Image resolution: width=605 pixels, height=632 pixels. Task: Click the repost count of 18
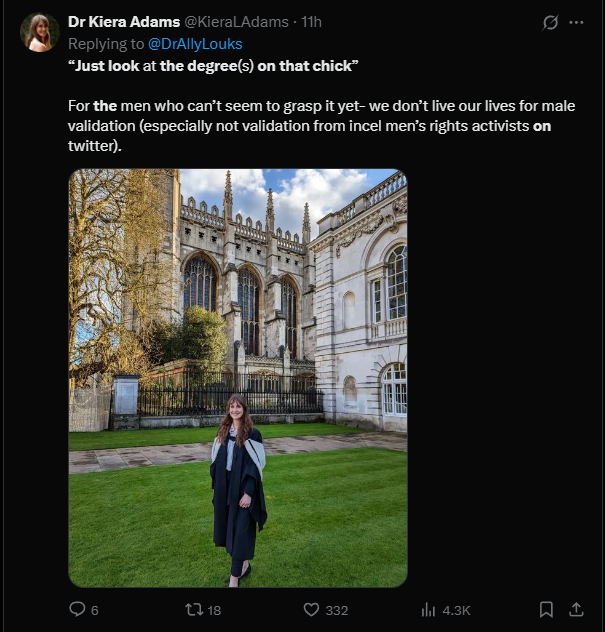point(214,610)
